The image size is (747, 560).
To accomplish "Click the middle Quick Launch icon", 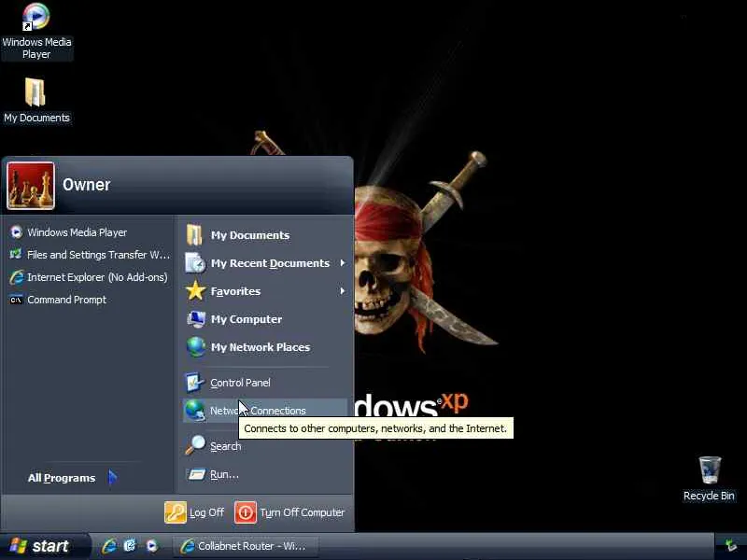I will click(x=130, y=546).
